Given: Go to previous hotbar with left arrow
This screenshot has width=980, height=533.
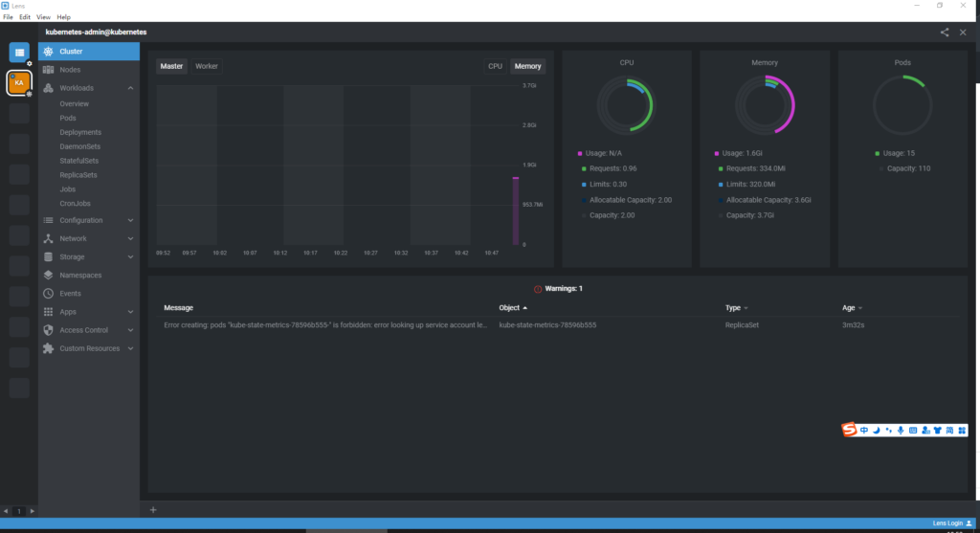Looking at the screenshot, I should pyautogui.click(x=7, y=511).
